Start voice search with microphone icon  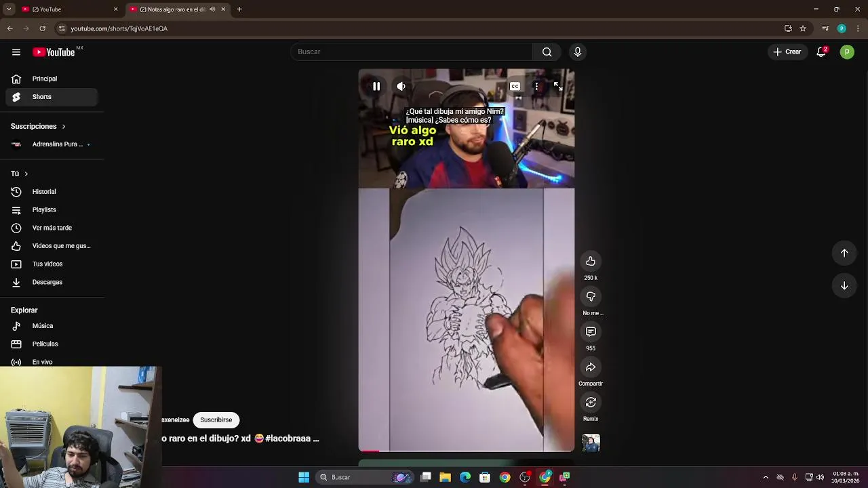pos(578,52)
